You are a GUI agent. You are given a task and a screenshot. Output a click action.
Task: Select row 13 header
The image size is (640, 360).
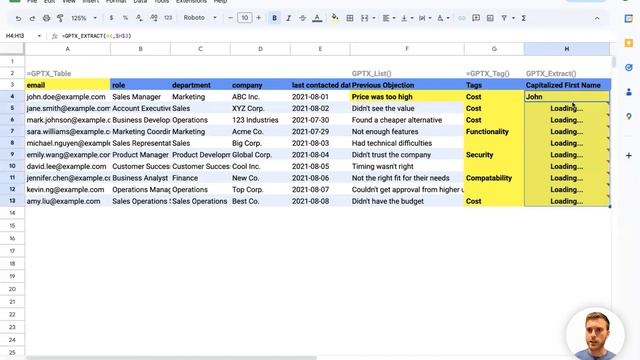pos(12,201)
